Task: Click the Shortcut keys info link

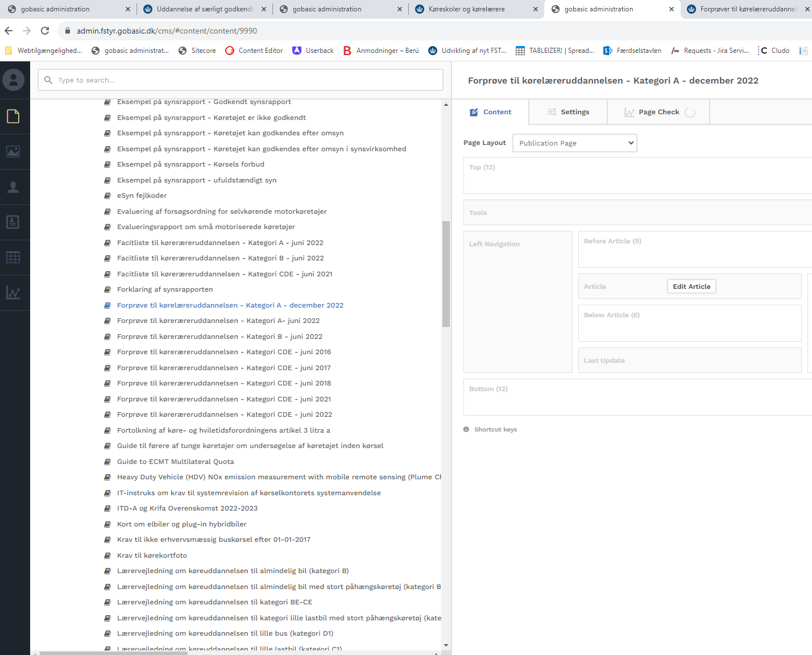Action: [x=495, y=430]
